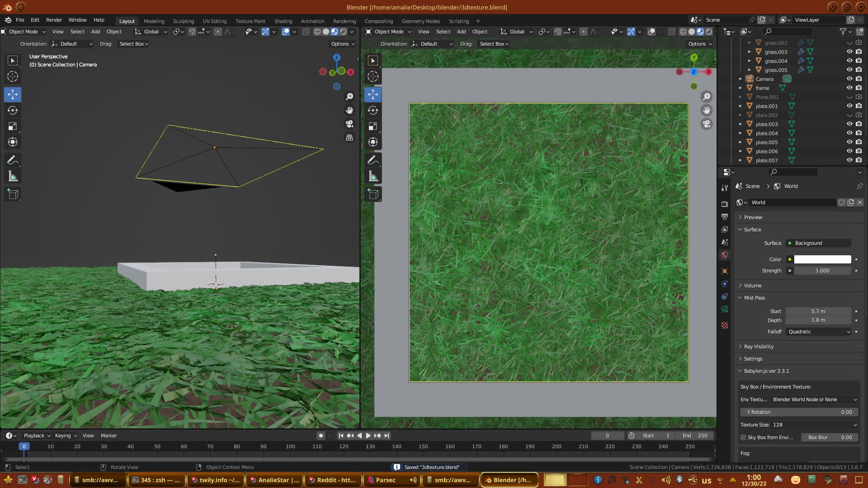Open the Render menu

(54, 20)
